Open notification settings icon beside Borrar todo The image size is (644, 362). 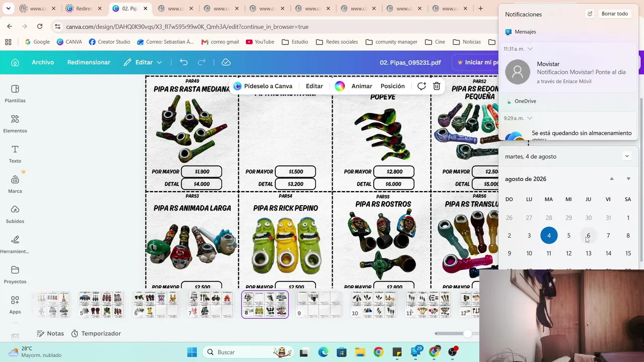point(590,14)
